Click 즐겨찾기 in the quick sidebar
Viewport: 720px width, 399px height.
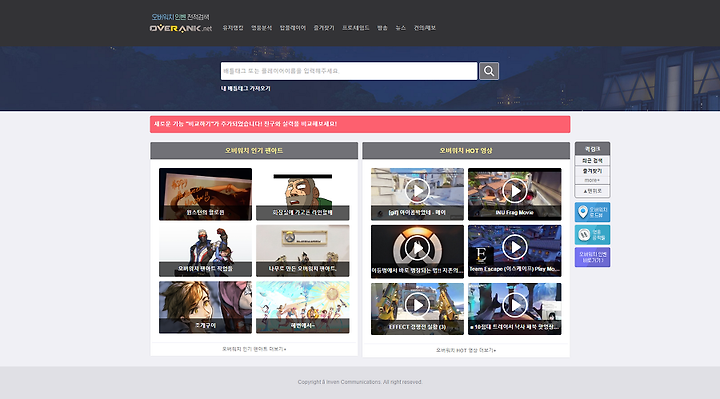tap(592, 171)
